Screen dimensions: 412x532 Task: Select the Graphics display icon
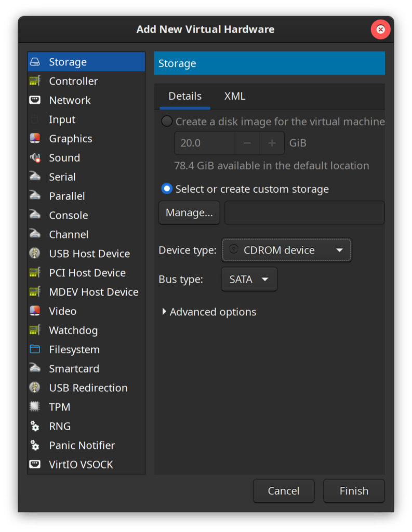click(35, 139)
